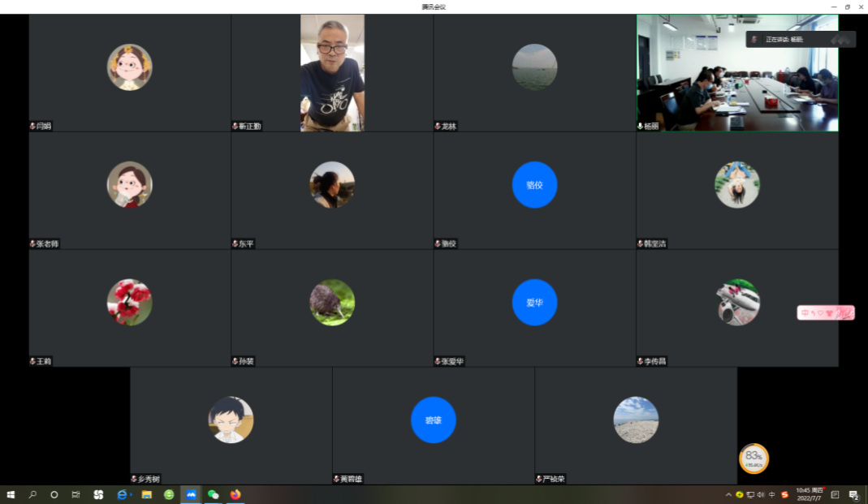Screen dimensions: 868x504
Task: Open the taskbar clock and date
Action: click(x=808, y=494)
